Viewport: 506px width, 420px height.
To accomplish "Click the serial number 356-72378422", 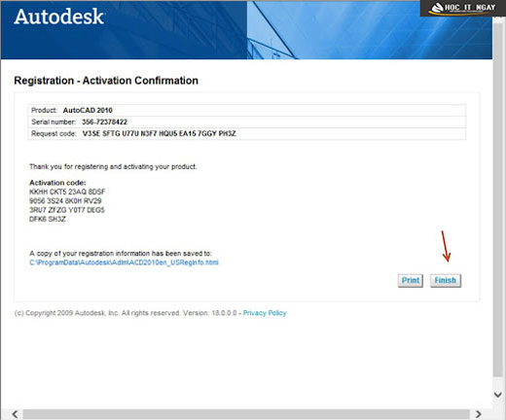I will tap(104, 122).
